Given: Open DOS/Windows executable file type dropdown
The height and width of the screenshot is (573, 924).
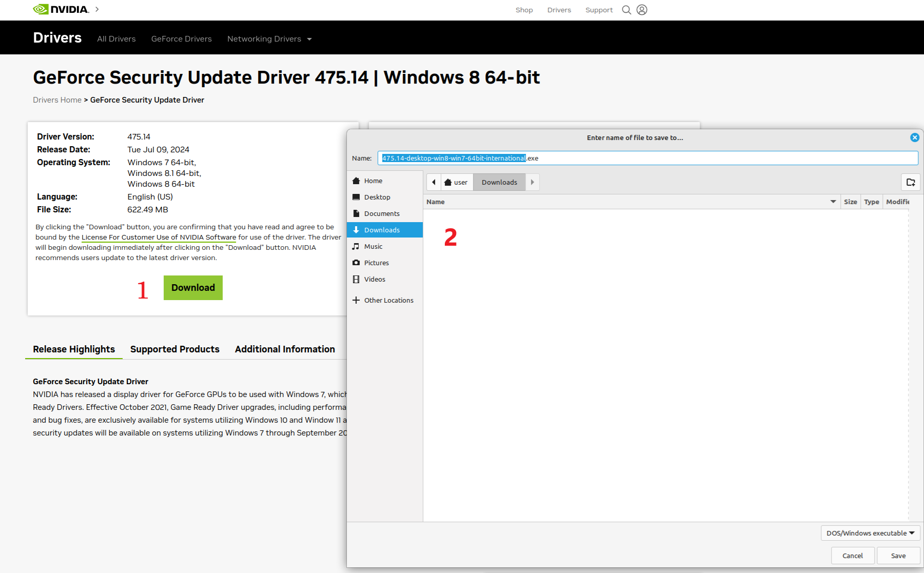Looking at the screenshot, I should [870, 533].
